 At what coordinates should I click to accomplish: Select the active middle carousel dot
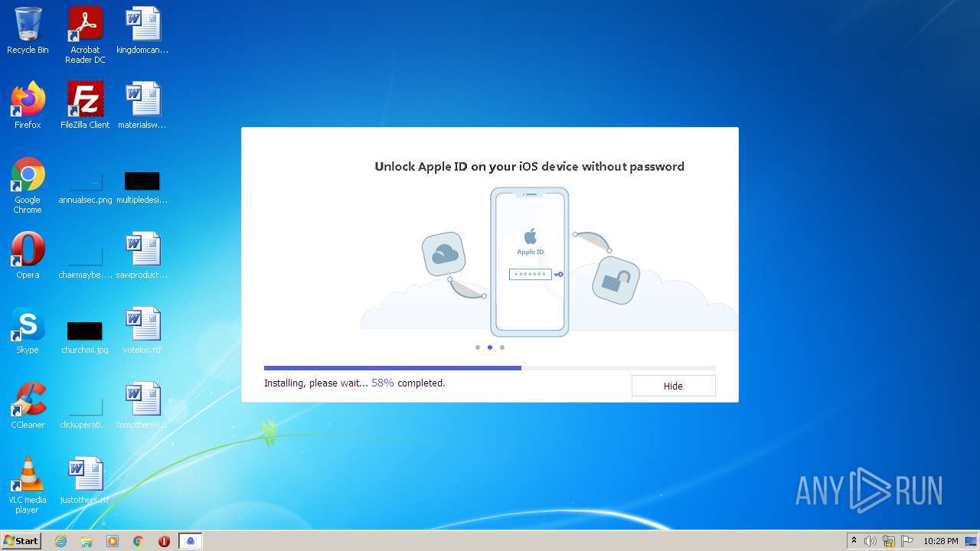tap(490, 347)
